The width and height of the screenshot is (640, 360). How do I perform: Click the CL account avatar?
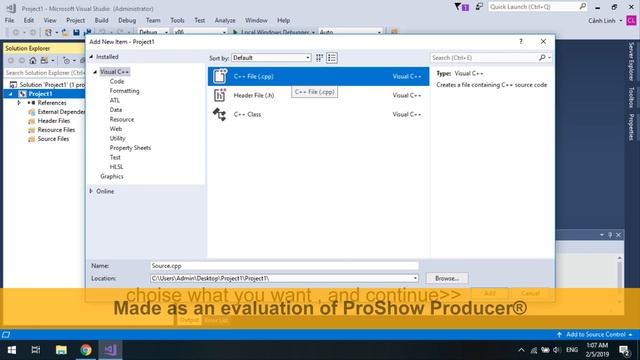631,20
